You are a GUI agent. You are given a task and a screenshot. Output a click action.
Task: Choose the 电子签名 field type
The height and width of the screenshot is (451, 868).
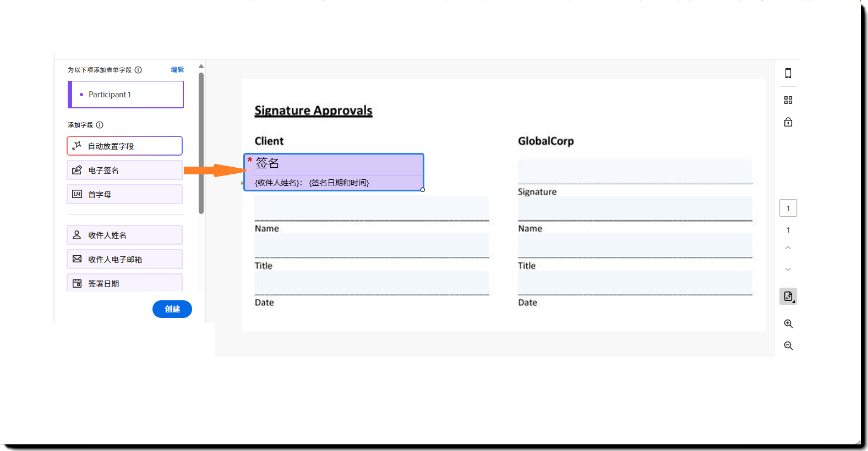pyautogui.click(x=124, y=170)
